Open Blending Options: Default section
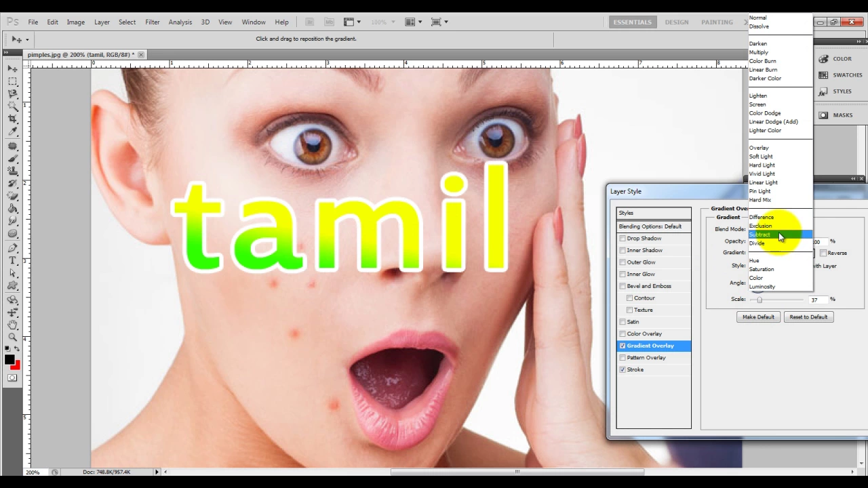 654,226
